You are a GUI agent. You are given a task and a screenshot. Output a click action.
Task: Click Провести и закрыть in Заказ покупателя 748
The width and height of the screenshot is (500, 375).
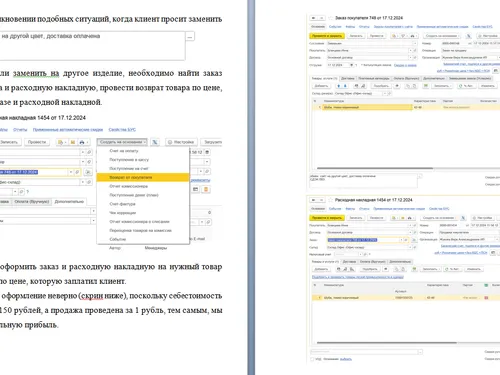pyautogui.click(x=327, y=36)
